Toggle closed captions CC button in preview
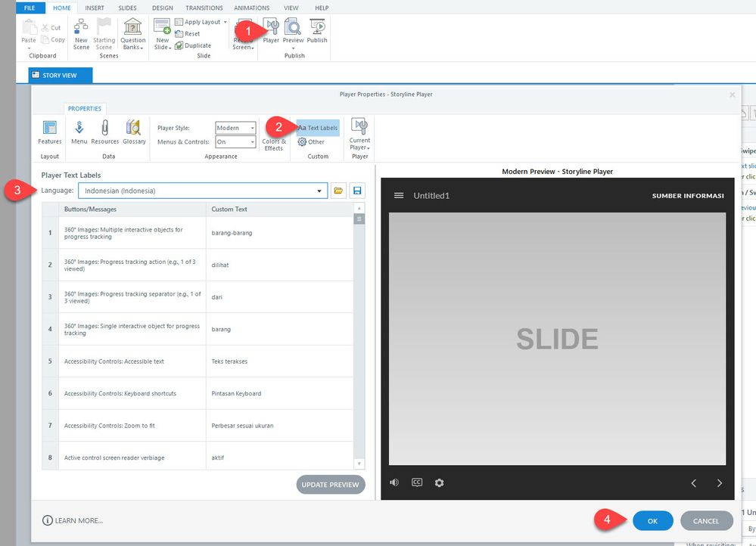This screenshot has height=546, width=756. pyautogui.click(x=417, y=482)
